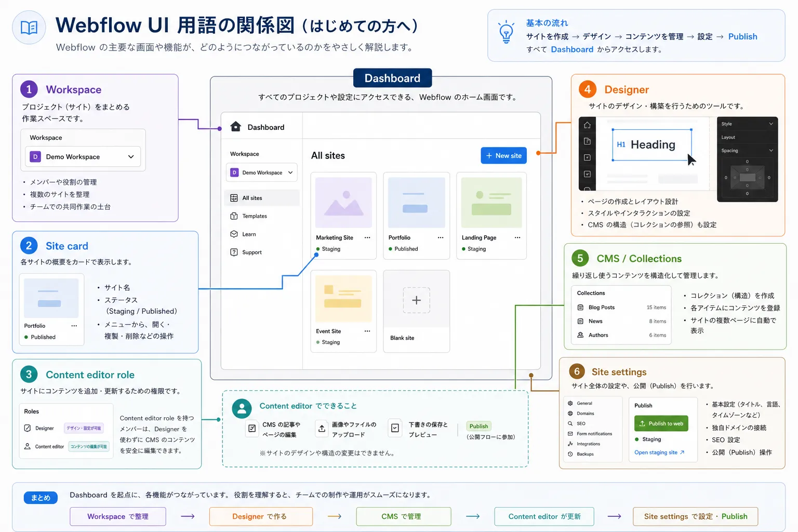Click the green Publish to web button
This screenshot has height=532, width=798.
point(661,423)
